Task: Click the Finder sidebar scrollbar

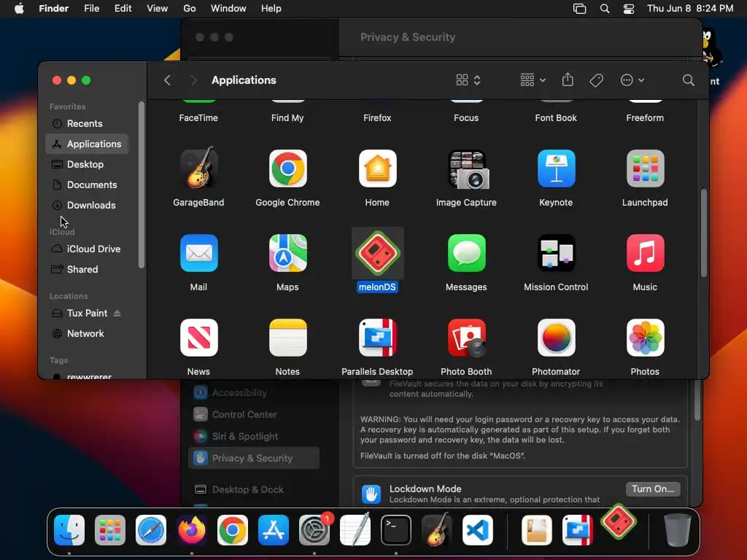Action: (x=141, y=184)
